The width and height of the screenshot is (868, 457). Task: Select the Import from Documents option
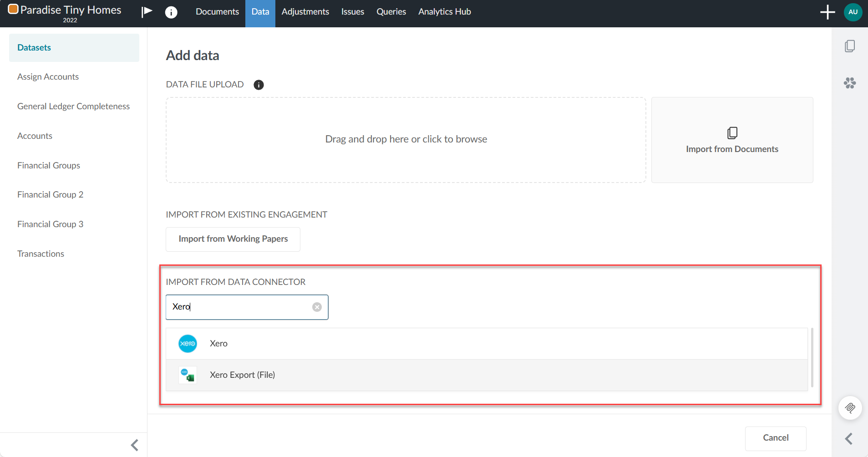(732, 140)
